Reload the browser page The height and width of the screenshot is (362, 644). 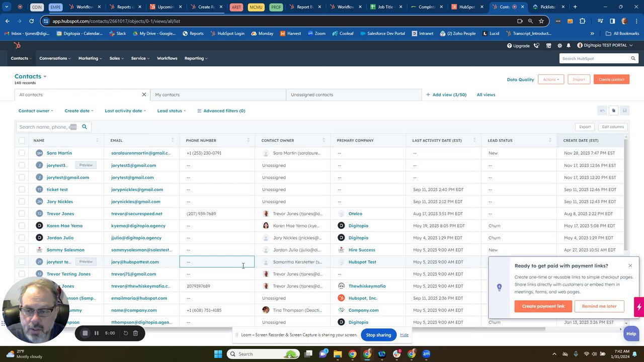click(x=31, y=21)
